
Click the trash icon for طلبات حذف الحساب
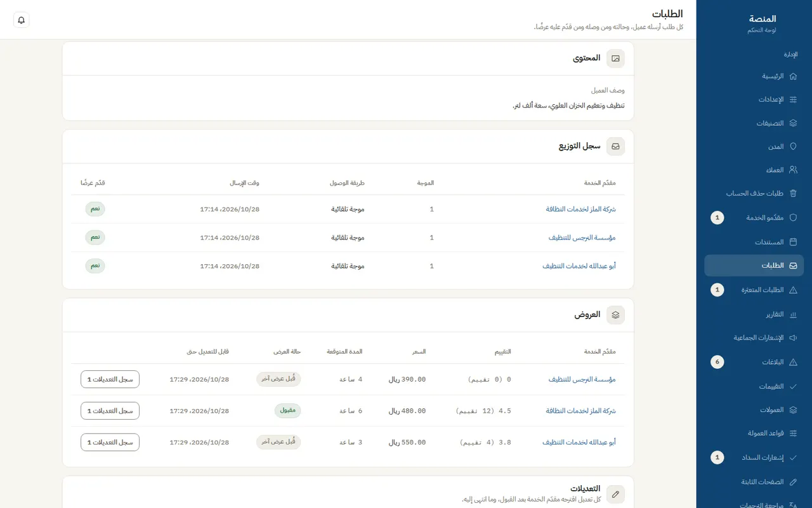click(793, 194)
